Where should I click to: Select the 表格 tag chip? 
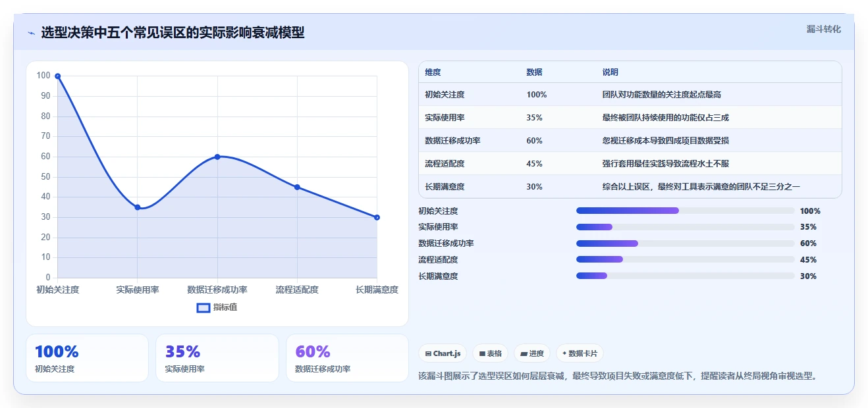[x=490, y=353]
